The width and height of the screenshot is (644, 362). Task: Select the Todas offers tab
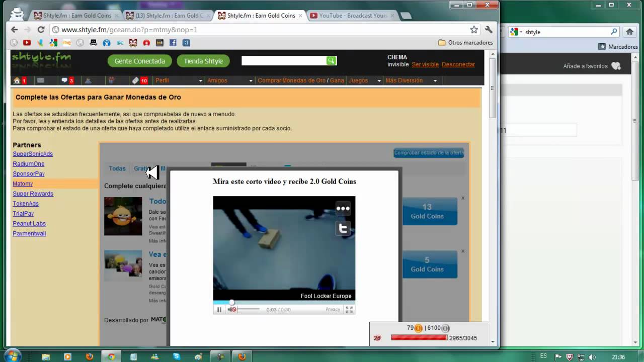(x=117, y=169)
